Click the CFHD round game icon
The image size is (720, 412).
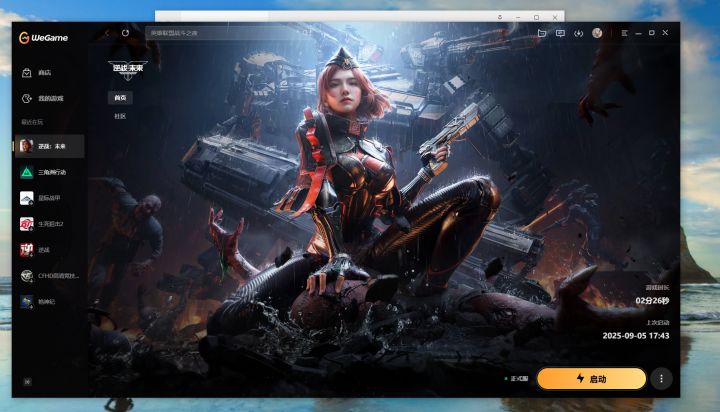coord(27,276)
